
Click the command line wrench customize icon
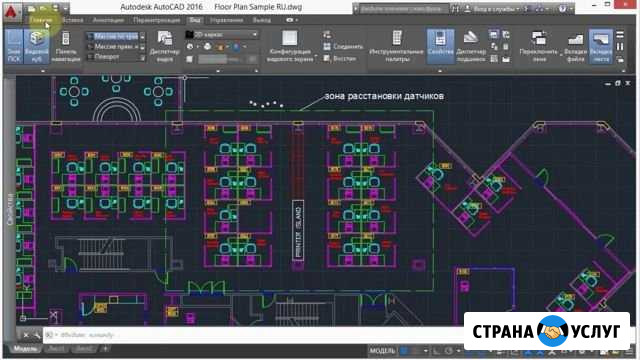[37, 335]
